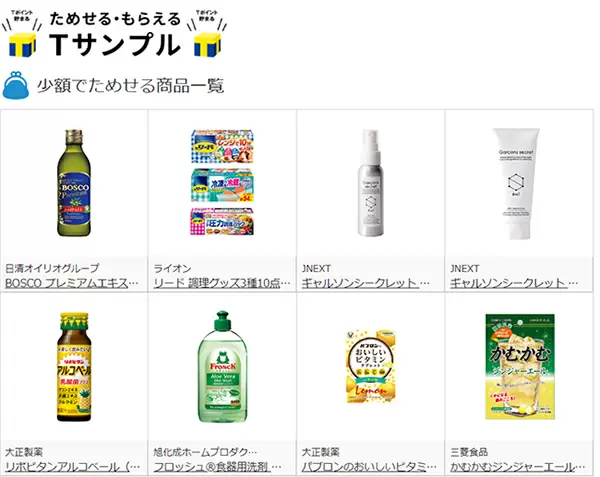
Task: Click the BOSCO プレミアムエキス product link
Action: tap(72, 283)
